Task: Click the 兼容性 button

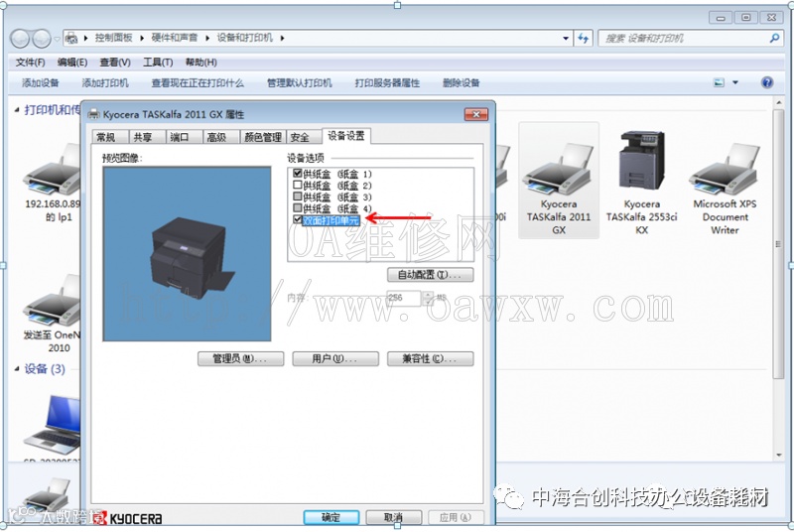Action: [x=430, y=359]
